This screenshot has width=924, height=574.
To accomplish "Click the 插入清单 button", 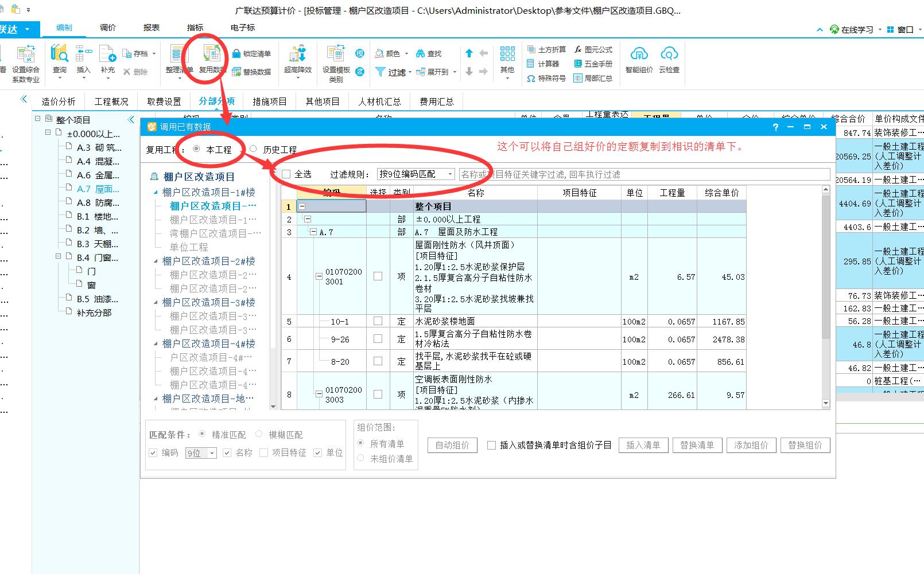I will pyautogui.click(x=643, y=445).
